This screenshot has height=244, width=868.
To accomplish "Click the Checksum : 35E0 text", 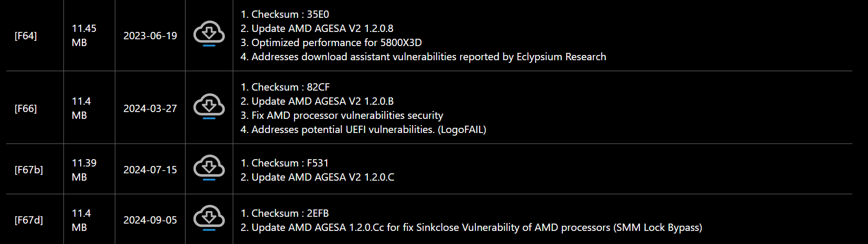I will click(285, 14).
